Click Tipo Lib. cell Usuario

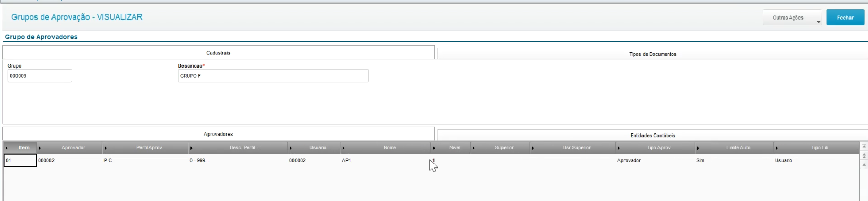(x=817, y=161)
